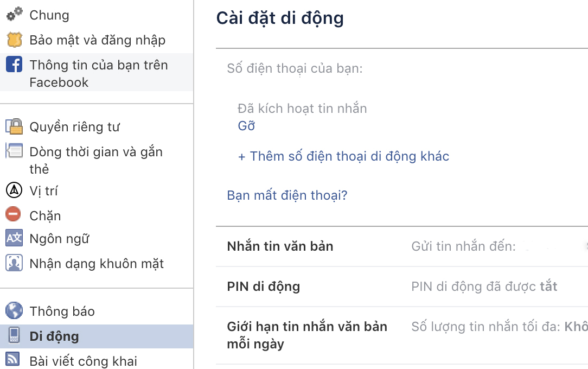Open Nhận dạng khuôn mặt settings

click(x=97, y=264)
